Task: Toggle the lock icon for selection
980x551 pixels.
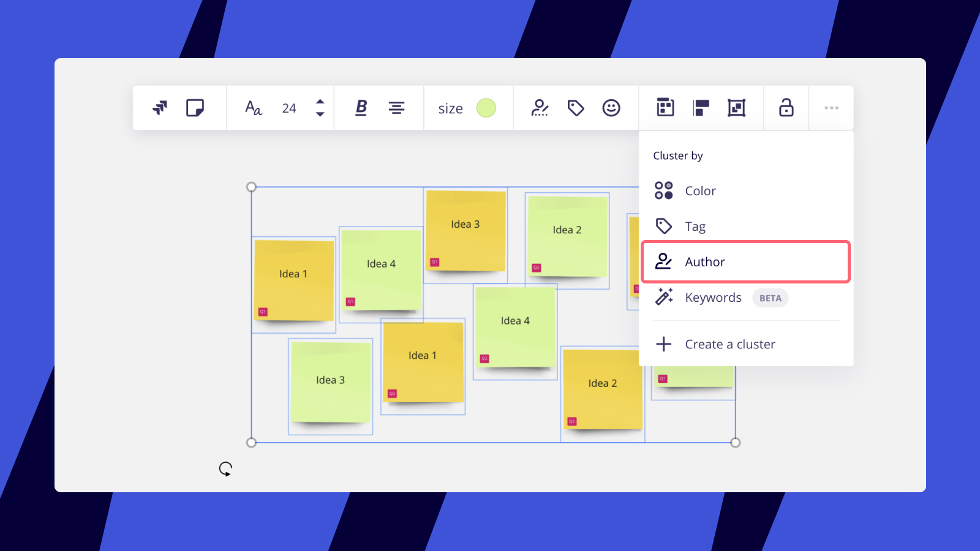Action: coord(786,108)
